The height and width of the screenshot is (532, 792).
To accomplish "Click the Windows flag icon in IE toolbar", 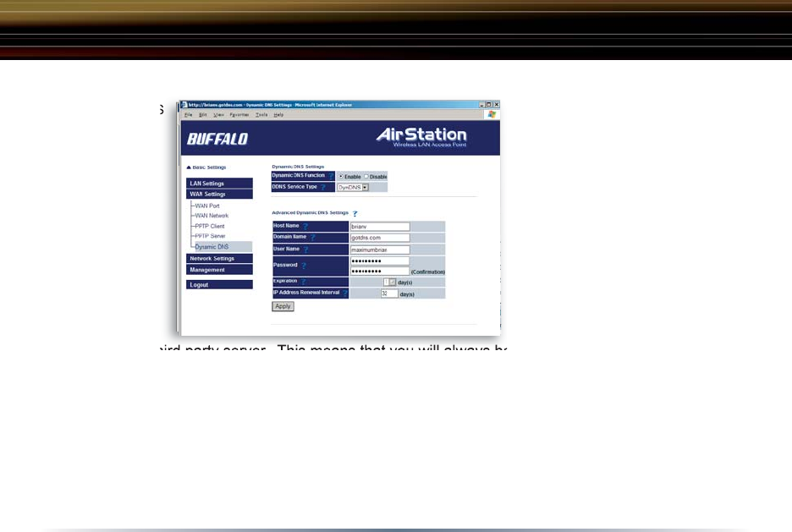I will 492,114.
